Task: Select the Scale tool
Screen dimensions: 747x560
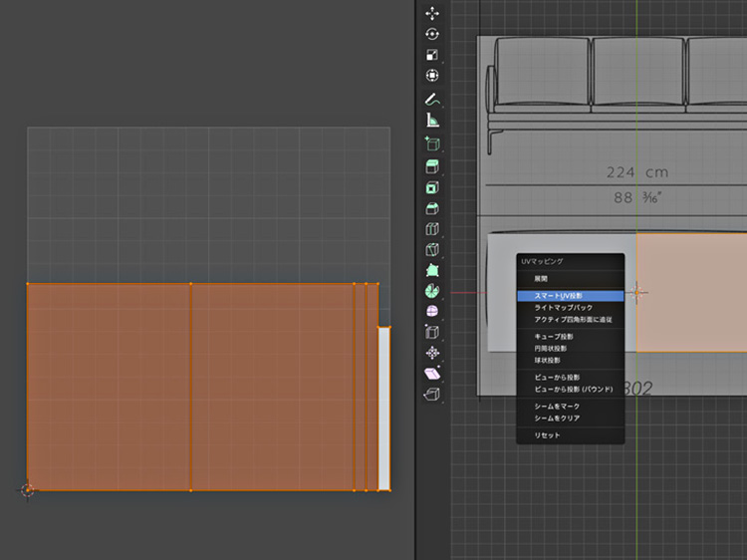Action: [432, 55]
